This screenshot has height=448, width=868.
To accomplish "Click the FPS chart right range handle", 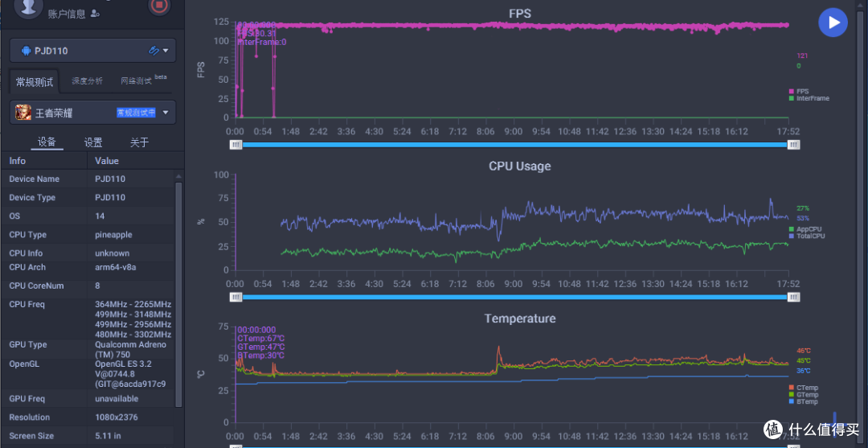I will click(x=794, y=145).
